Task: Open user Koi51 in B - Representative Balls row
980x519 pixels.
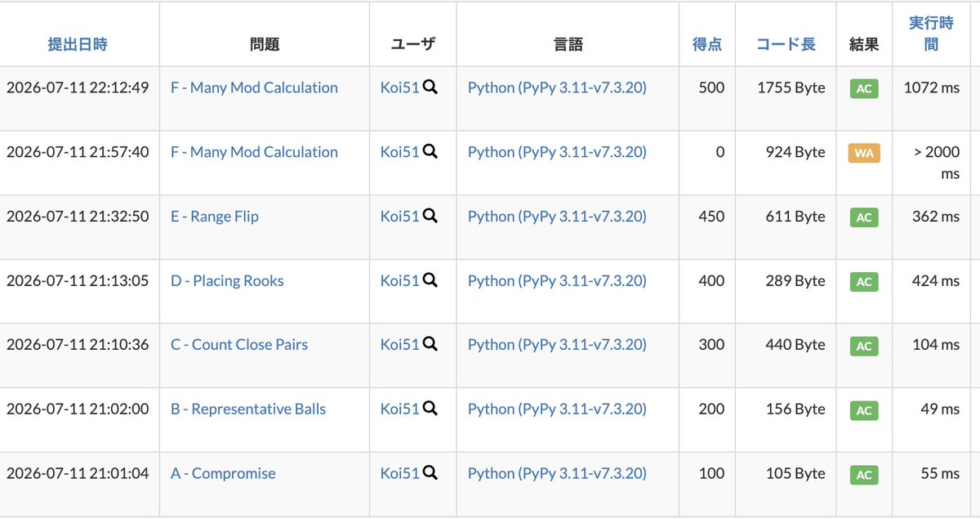Action: pyautogui.click(x=399, y=409)
